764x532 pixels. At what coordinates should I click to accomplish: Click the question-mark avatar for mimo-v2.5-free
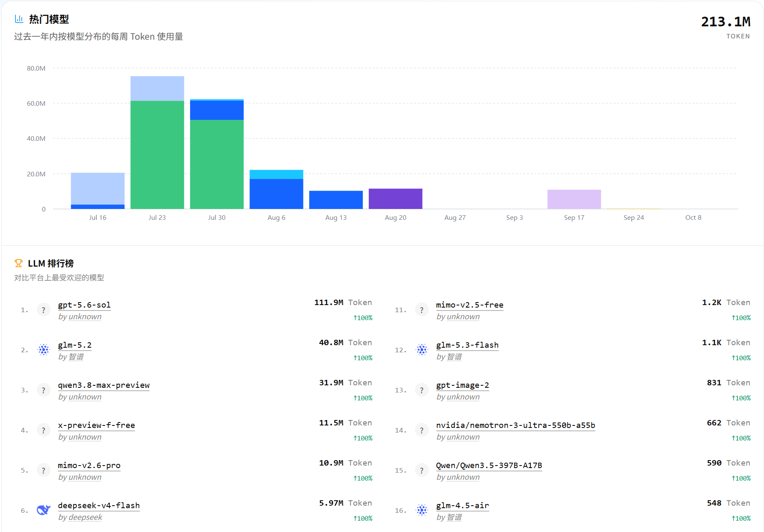[x=422, y=310]
